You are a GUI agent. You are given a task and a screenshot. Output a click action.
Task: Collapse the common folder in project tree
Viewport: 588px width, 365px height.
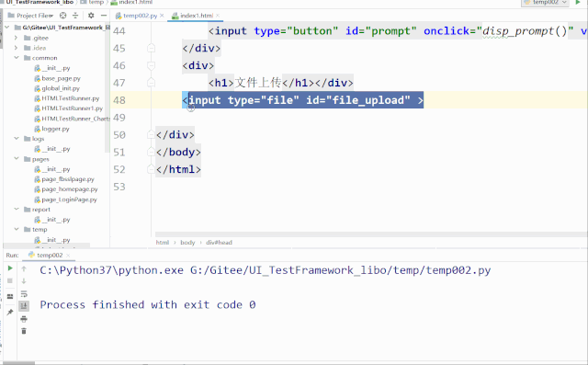(x=17, y=58)
